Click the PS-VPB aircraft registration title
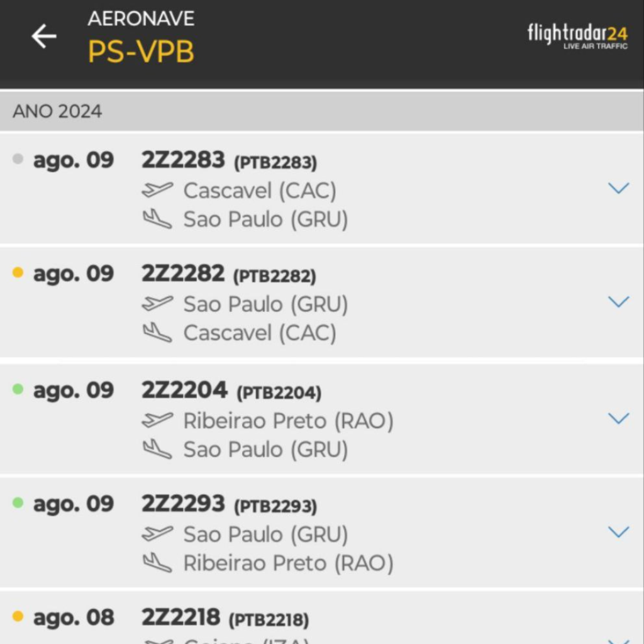Screen dimensions: 644x644 click(x=141, y=52)
